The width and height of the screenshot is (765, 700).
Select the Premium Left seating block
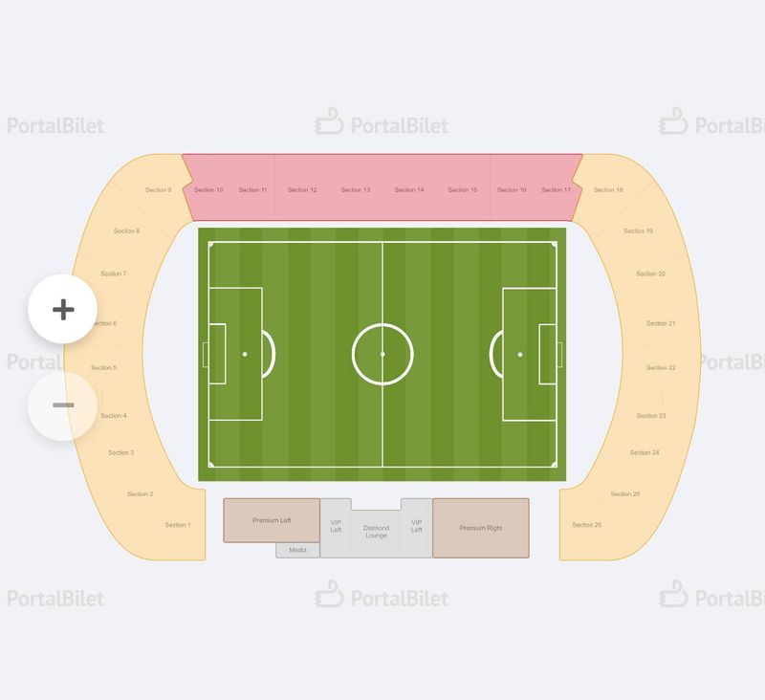[272, 520]
